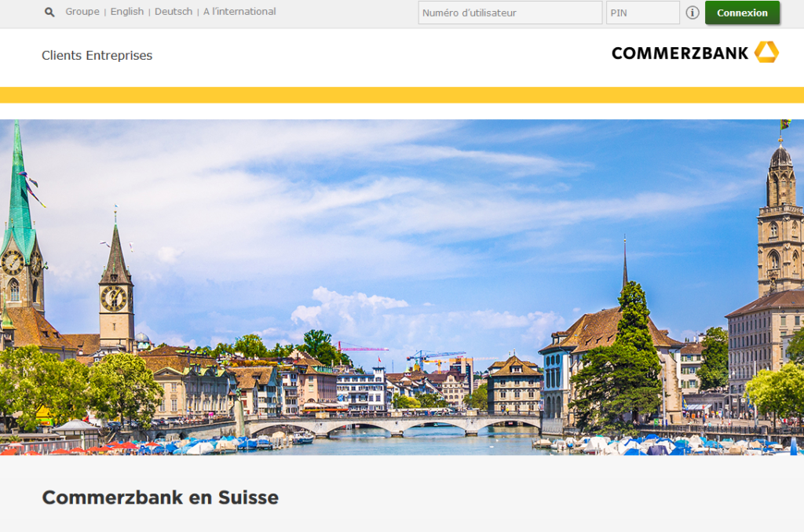Click the Grossmünster tower in banner photo
The width and height of the screenshot is (804, 532).
coord(780,220)
